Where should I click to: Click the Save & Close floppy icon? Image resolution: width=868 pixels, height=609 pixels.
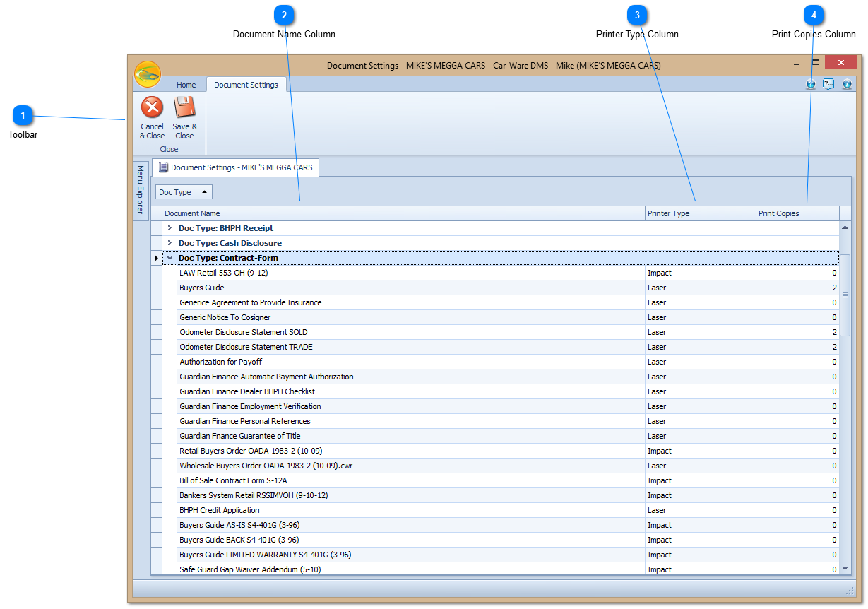point(184,107)
